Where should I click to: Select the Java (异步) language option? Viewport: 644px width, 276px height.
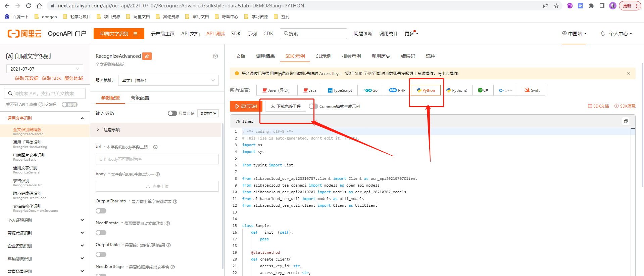pyautogui.click(x=277, y=90)
